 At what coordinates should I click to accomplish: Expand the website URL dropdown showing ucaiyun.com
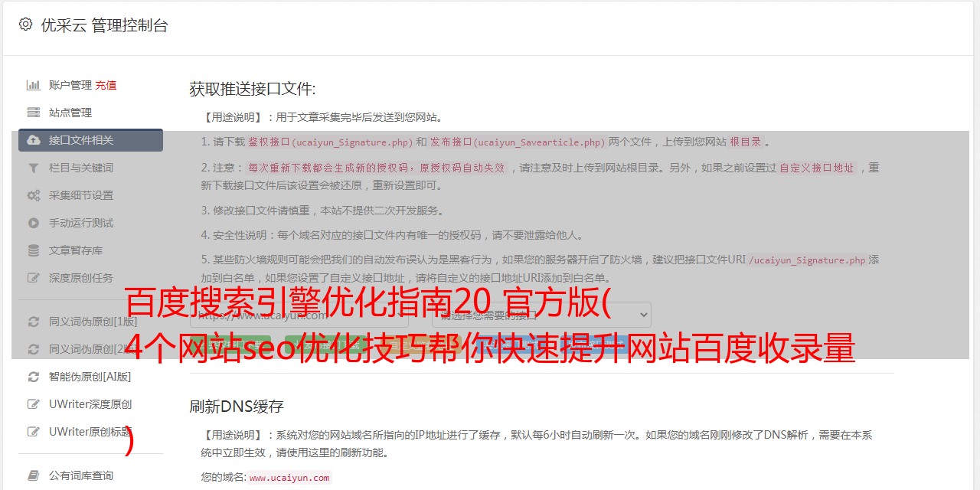pyautogui.click(x=305, y=315)
